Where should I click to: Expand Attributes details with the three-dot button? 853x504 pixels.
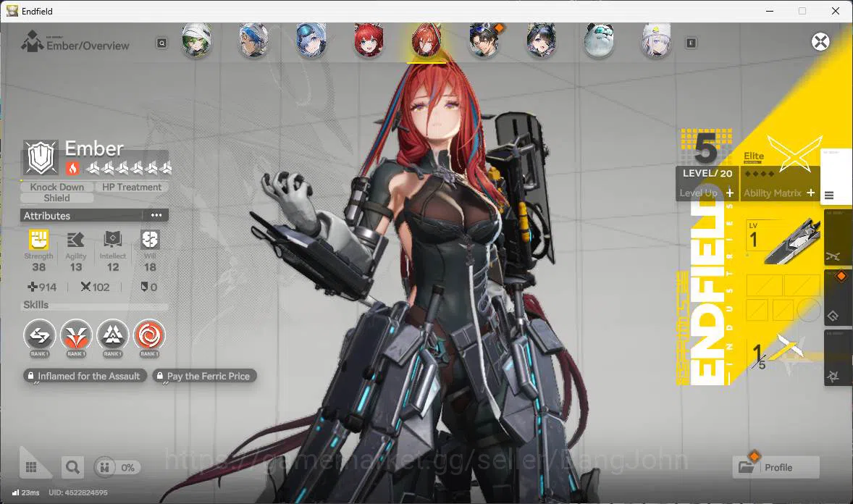156,215
